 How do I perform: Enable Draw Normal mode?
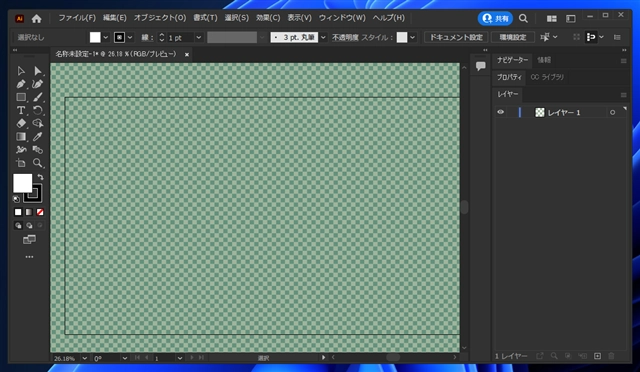(18, 225)
